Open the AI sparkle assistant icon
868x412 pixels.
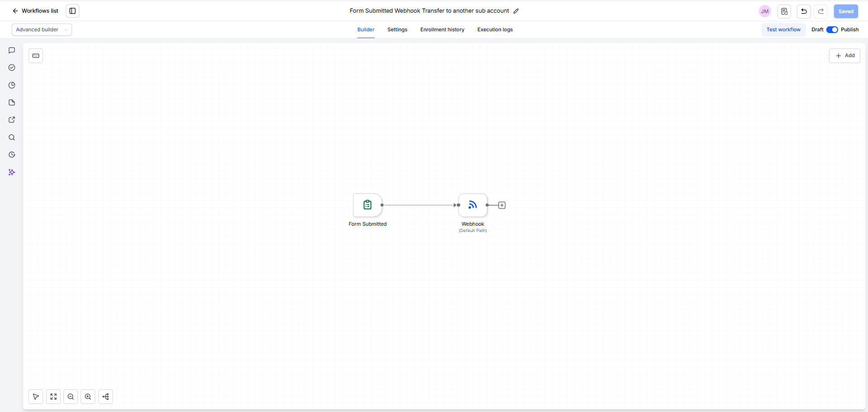pyautogui.click(x=12, y=172)
